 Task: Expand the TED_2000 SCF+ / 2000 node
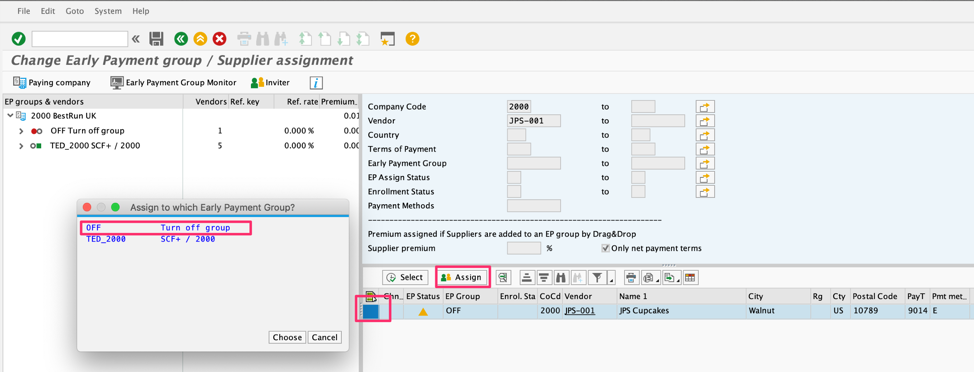pyautogui.click(x=20, y=146)
